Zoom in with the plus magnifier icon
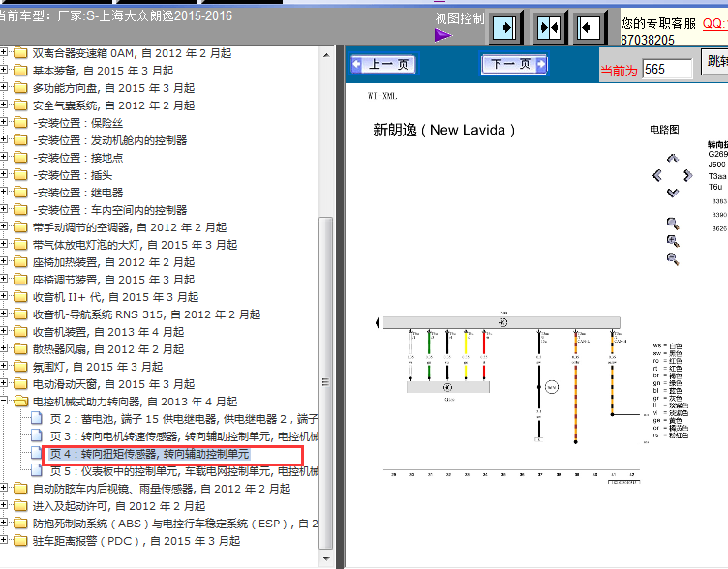 point(673,241)
